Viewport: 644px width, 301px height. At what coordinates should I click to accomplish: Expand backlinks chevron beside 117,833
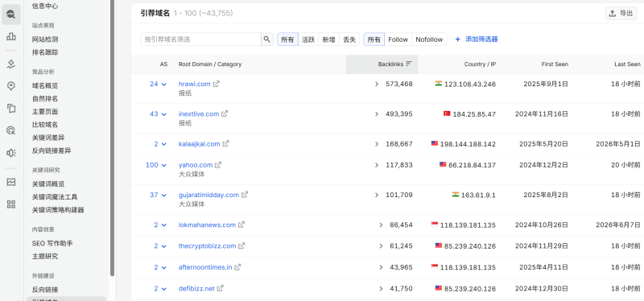click(377, 165)
